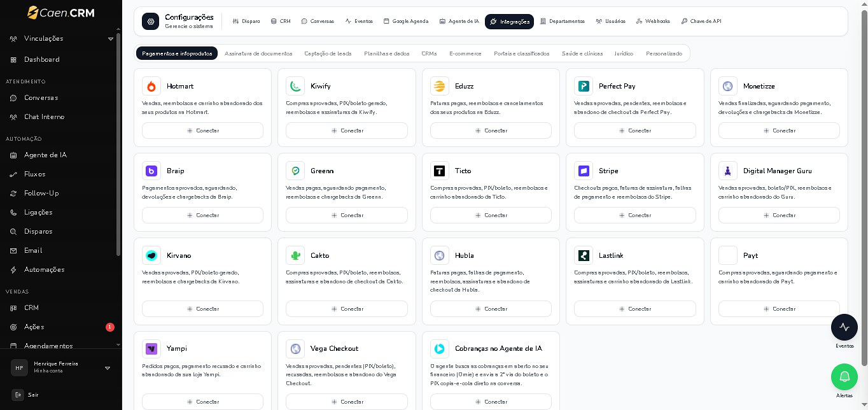Select the Captação de leads category

(328, 53)
